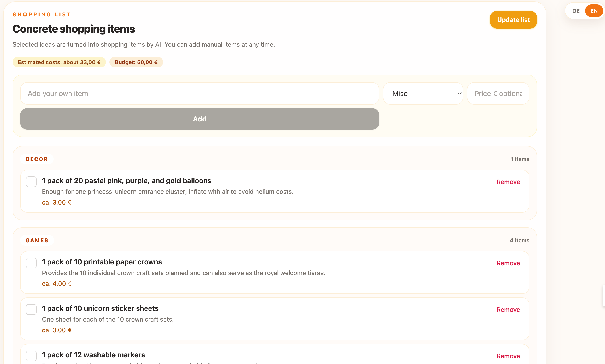Mark unicorn sticker sheets as bought
605x364 pixels.
(x=31, y=310)
